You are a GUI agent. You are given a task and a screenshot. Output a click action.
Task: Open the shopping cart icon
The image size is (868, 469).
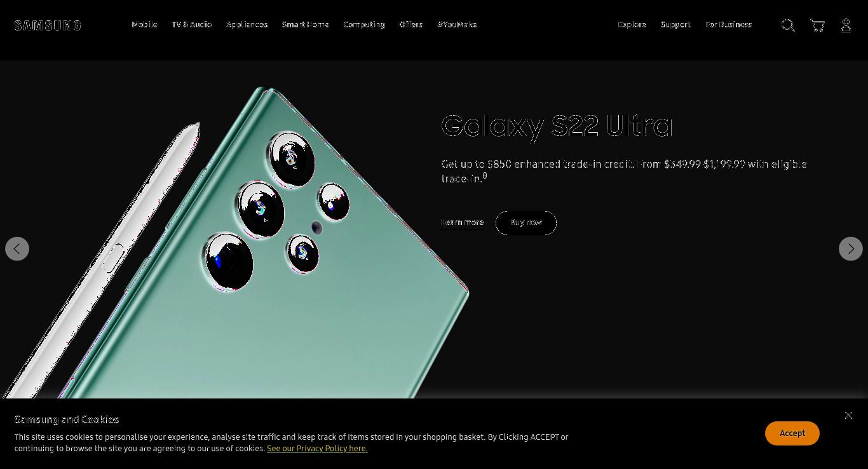(x=817, y=25)
